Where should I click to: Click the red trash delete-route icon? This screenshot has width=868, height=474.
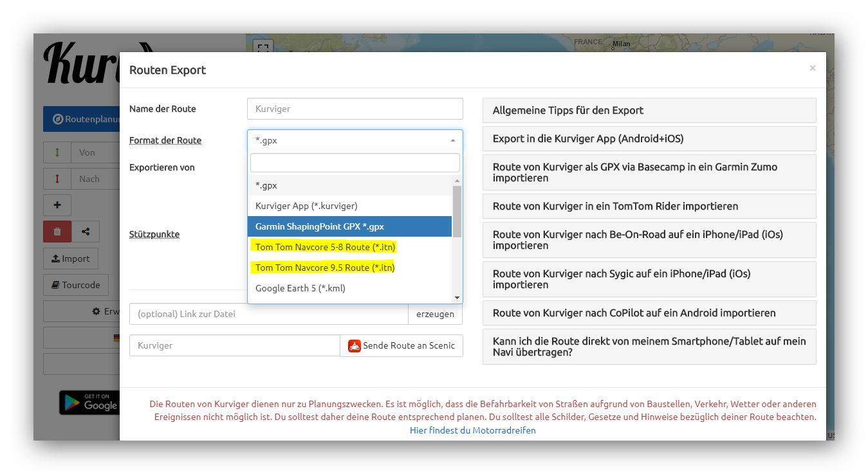click(x=57, y=232)
